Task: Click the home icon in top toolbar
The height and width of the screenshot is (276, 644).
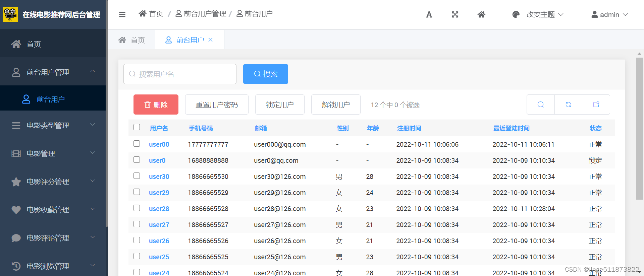Action: (481, 14)
